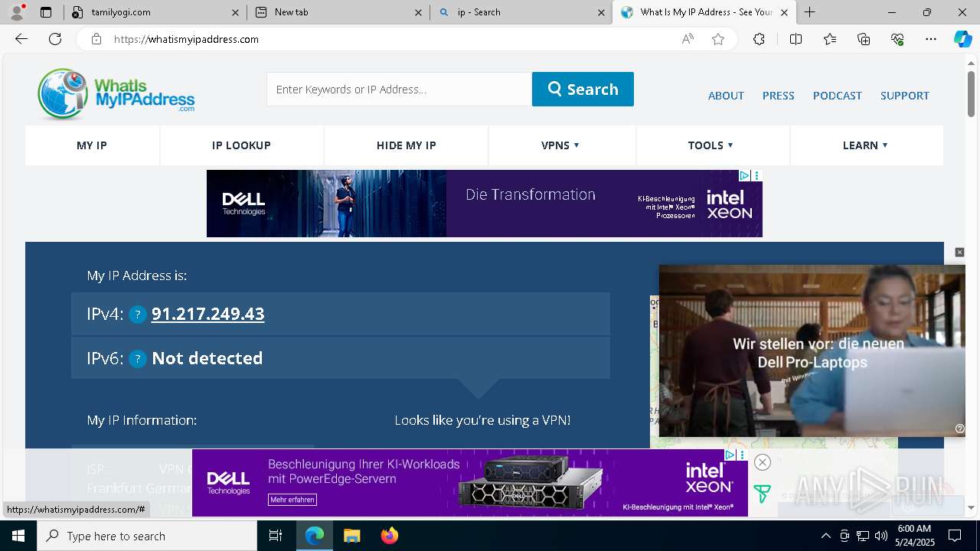
Task: Click the Windows taskbar search box
Action: tap(147, 536)
